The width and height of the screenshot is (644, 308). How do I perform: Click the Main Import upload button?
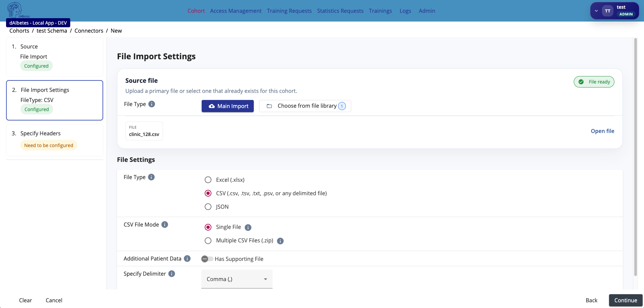(x=228, y=106)
